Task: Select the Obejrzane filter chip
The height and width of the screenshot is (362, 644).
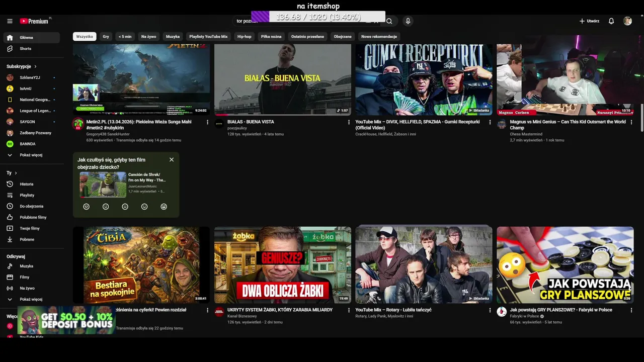Action: (343, 36)
